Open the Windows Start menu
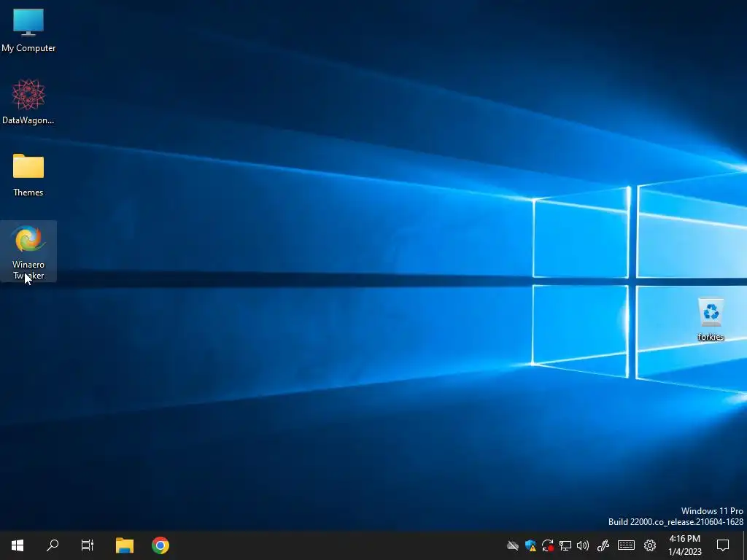The width and height of the screenshot is (747, 560). 18,545
